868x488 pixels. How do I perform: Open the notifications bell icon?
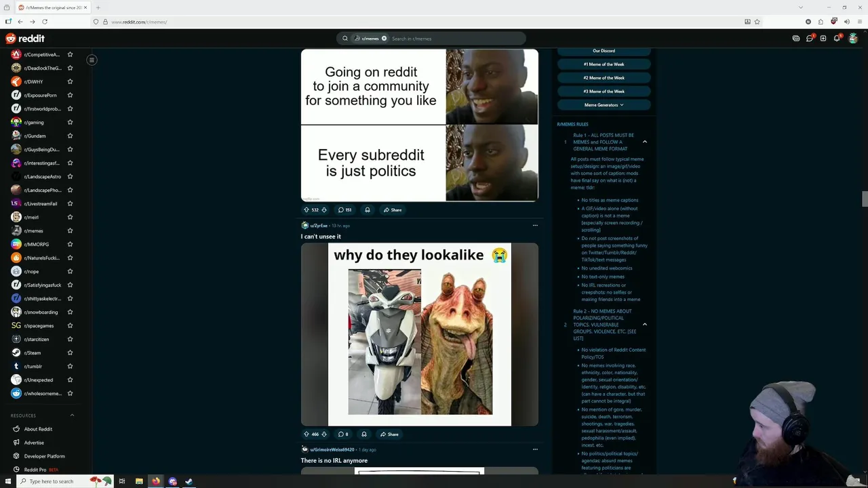pyautogui.click(x=837, y=39)
